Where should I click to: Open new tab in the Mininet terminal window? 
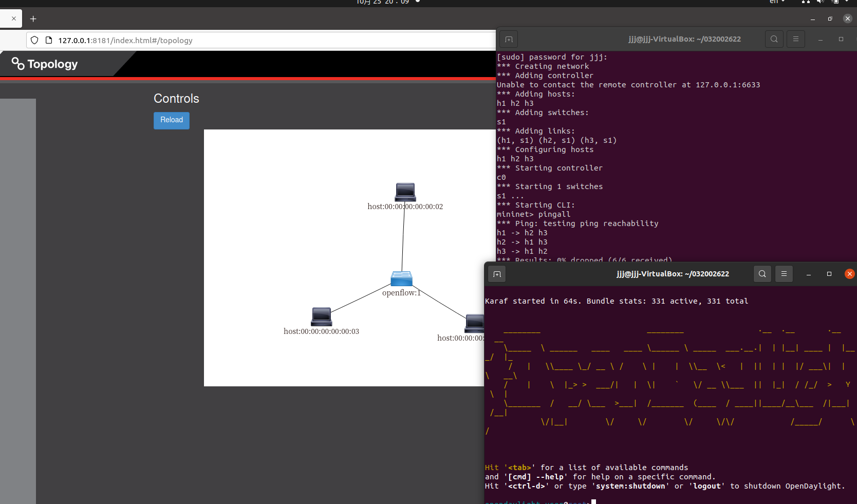(509, 39)
